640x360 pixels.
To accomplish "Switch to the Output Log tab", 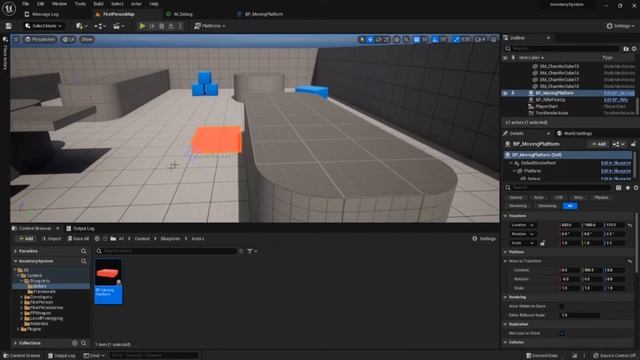I will pos(80,229).
